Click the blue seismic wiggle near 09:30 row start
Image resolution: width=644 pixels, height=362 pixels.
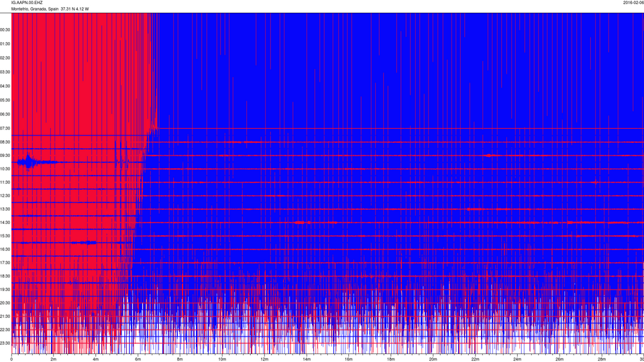[28, 162]
